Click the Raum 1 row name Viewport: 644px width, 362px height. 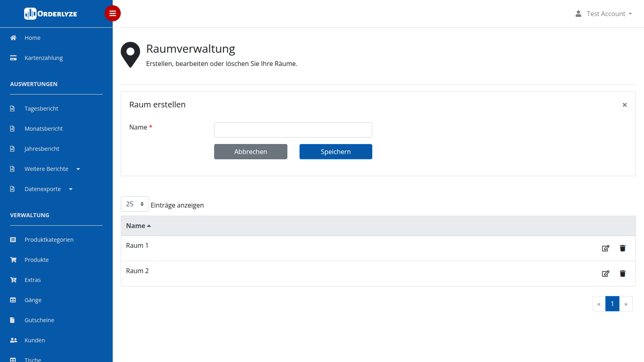point(137,245)
